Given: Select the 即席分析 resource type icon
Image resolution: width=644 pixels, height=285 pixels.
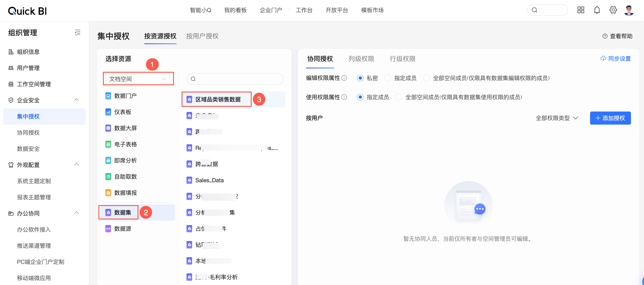Looking at the screenshot, I should point(108,161).
